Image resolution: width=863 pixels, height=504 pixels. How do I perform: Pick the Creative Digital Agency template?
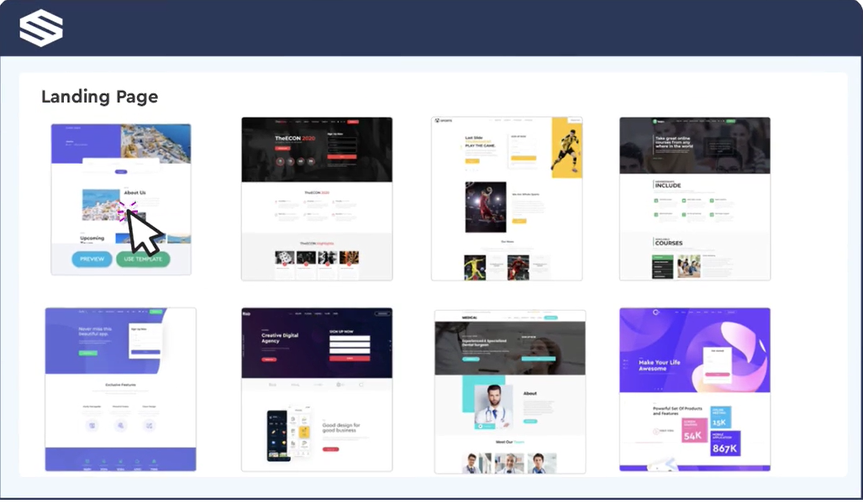click(317, 390)
